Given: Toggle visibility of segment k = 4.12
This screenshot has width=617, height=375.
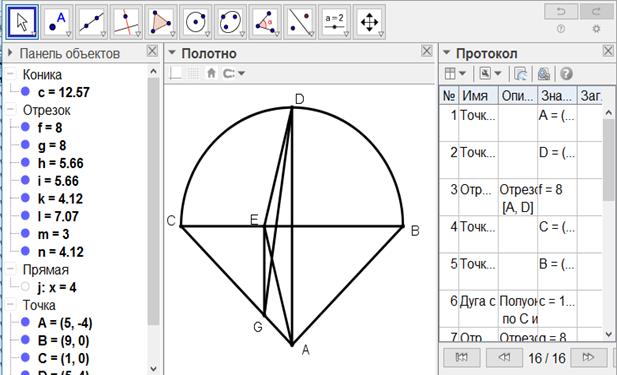Looking at the screenshot, I should click(25, 198).
